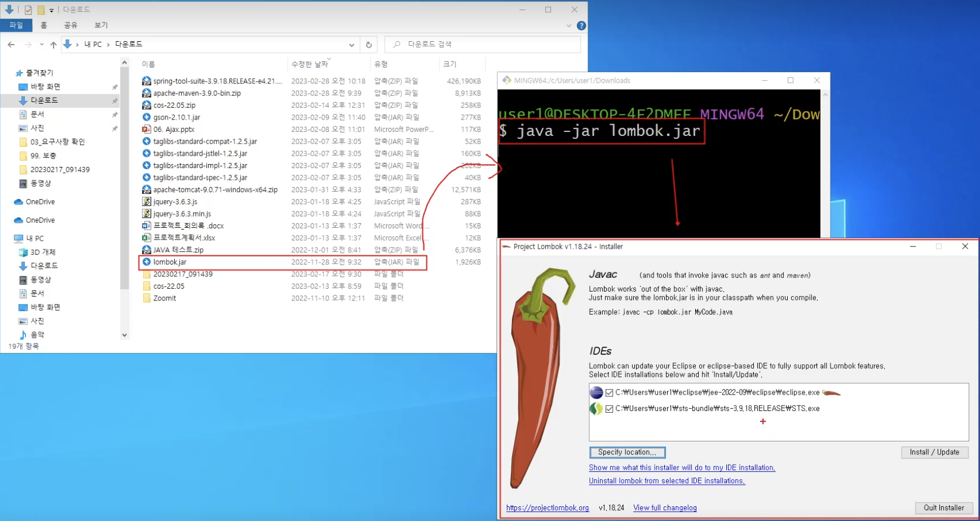
Task: Click the STS spring leaf icon in installer
Action: point(596,408)
